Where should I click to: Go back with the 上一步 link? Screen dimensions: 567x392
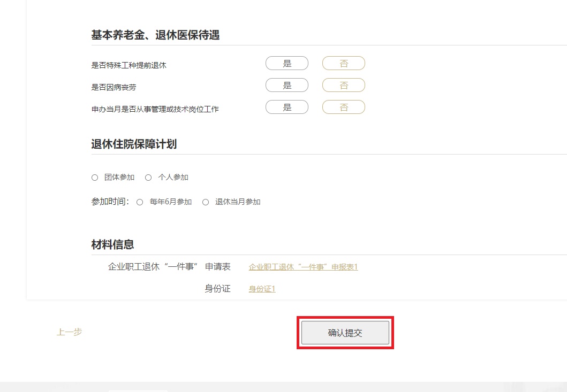(70, 332)
